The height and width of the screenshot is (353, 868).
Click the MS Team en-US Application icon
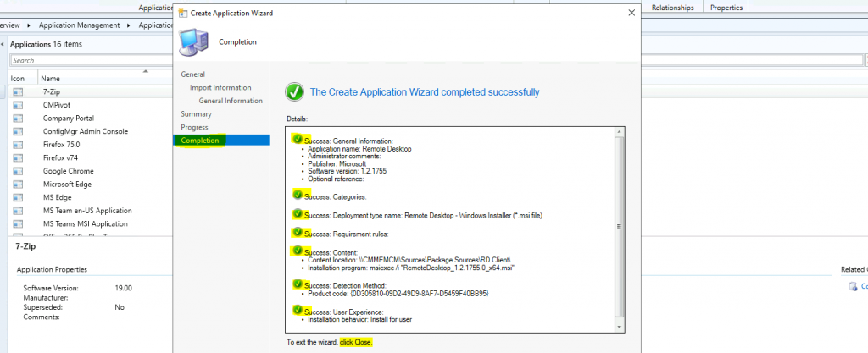click(18, 211)
